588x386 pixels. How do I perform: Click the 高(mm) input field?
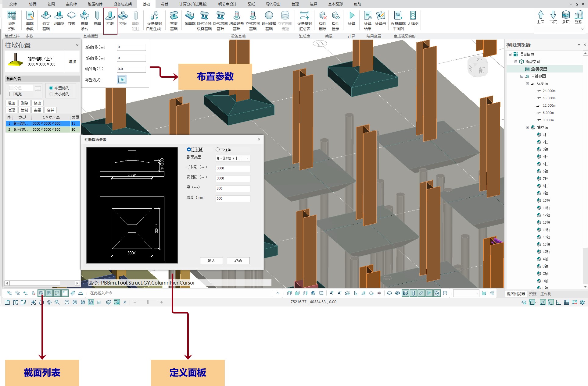(232, 188)
